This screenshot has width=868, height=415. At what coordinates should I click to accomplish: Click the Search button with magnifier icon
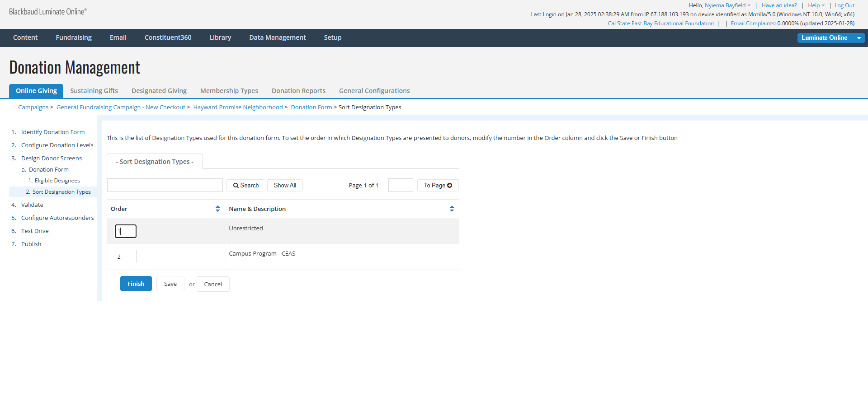tap(246, 186)
